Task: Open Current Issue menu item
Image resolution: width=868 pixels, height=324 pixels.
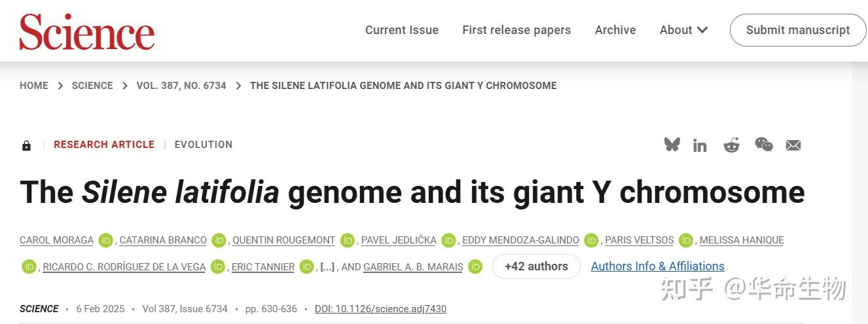Action: click(x=401, y=30)
